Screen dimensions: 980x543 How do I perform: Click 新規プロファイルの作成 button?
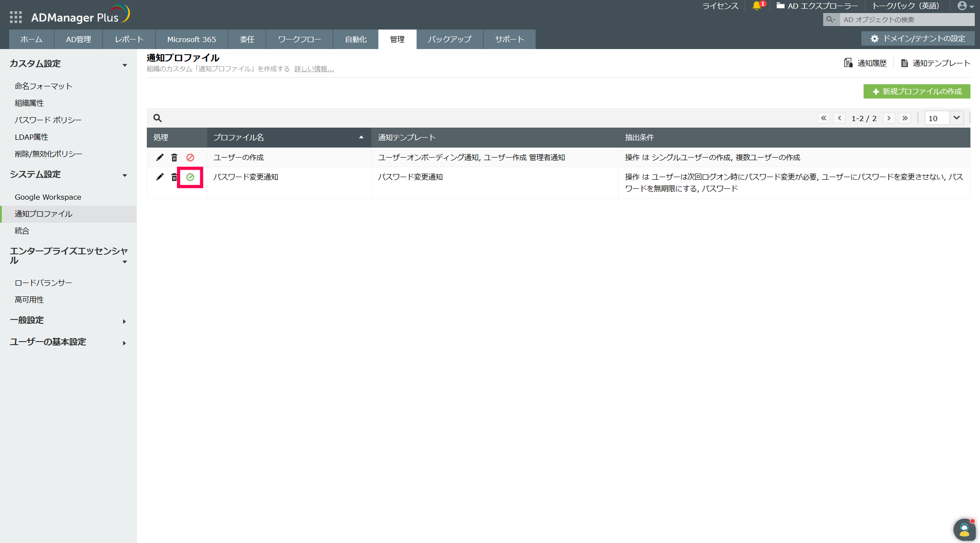(x=917, y=92)
